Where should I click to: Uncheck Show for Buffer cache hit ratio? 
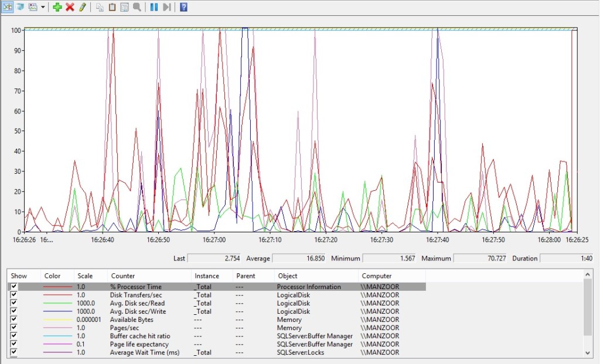click(x=14, y=336)
